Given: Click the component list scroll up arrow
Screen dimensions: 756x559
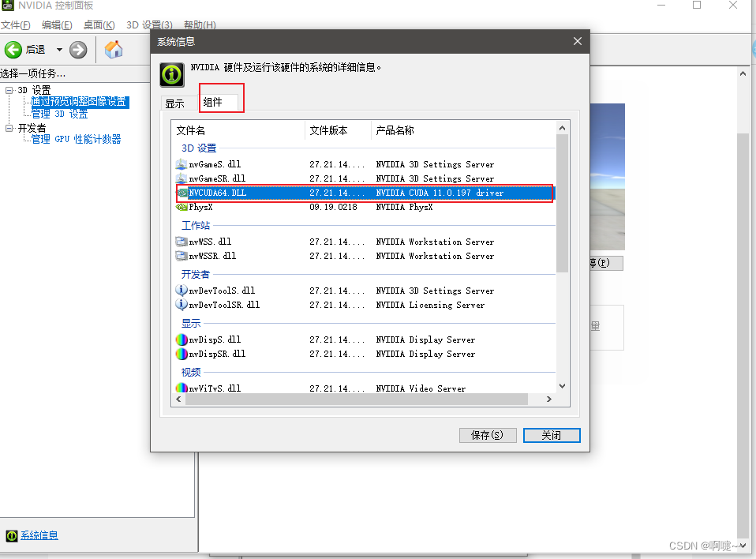Looking at the screenshot, I should pos(562,128).
